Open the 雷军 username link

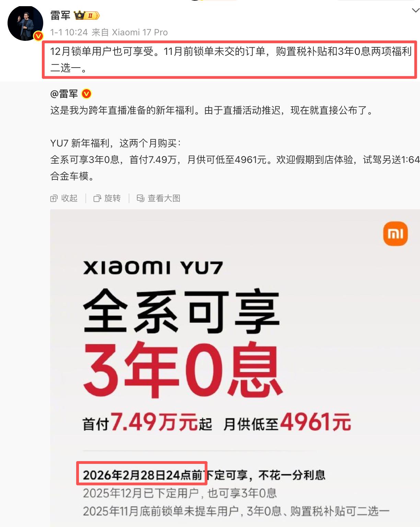tap(60, 15)
